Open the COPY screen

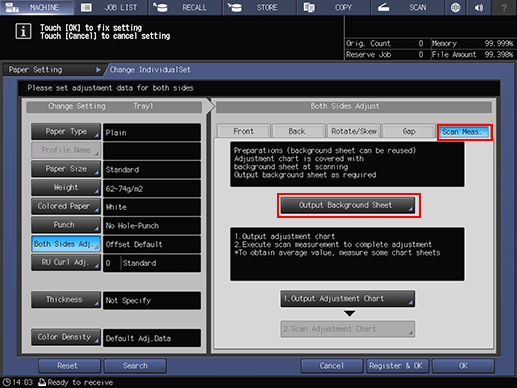pyautogui.click(x=334, y=7)
